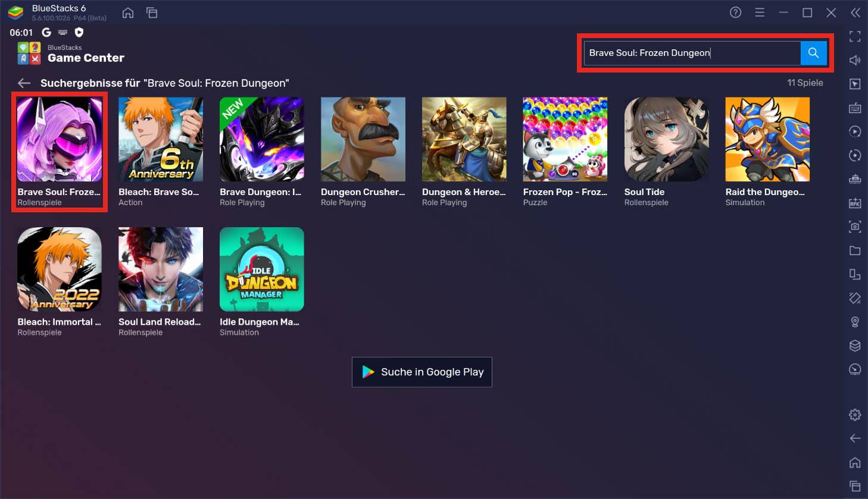This screenshot has width=868, height=499.
Task: Open the settings gear in the sidebar
Action: click(855, 415)
